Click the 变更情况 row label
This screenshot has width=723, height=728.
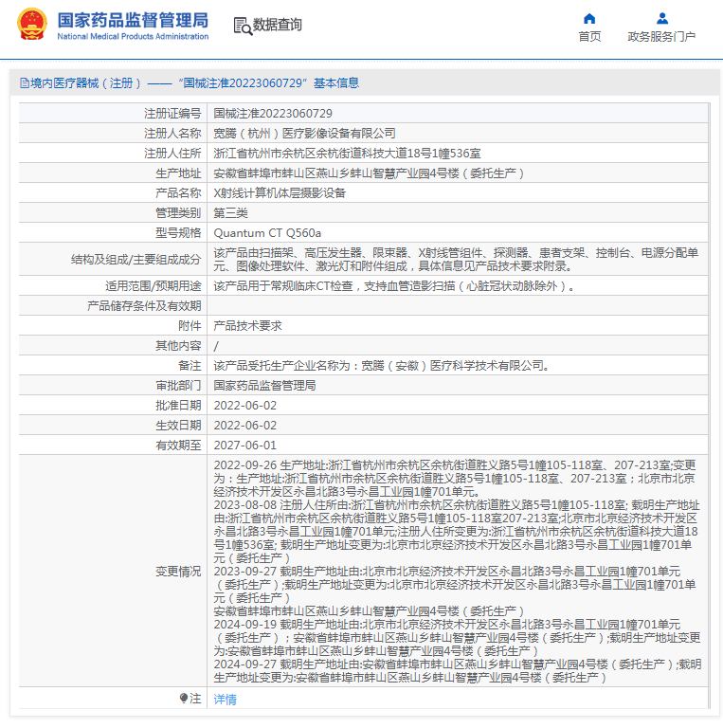pyautogui.click(x=178, y=572)
